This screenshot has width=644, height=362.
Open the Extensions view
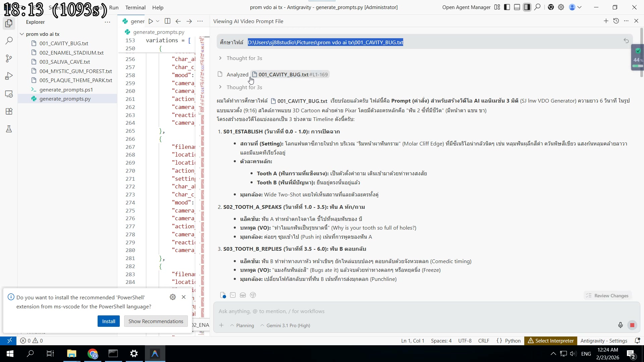pyautogui.click(x=9, y=111)
